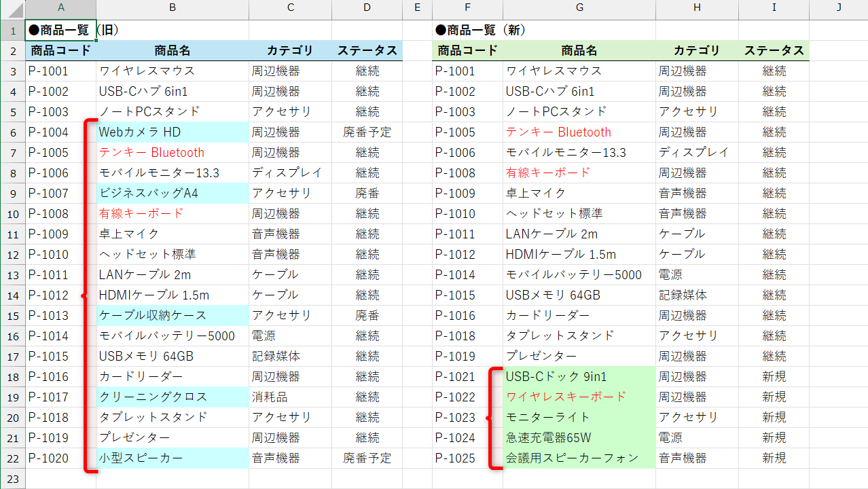Click old table header 商品コード
This screenshot has width=868, height=489.
(61, 51)
